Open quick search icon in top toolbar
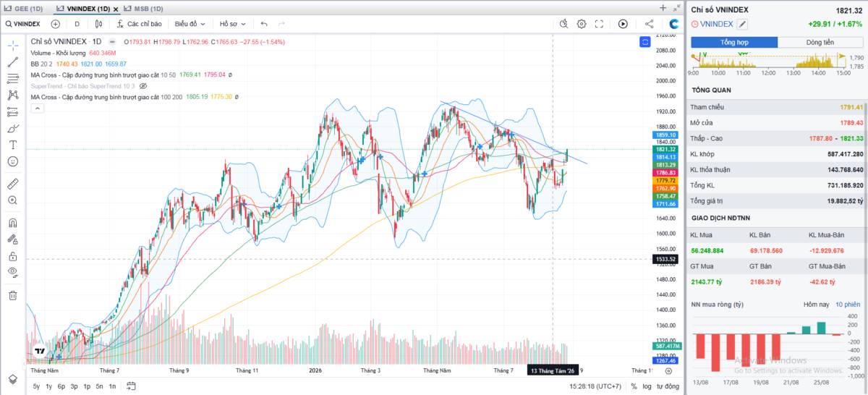Image resolution: width=868 pixels, height=395 pixels. click(x=564, y=24)
